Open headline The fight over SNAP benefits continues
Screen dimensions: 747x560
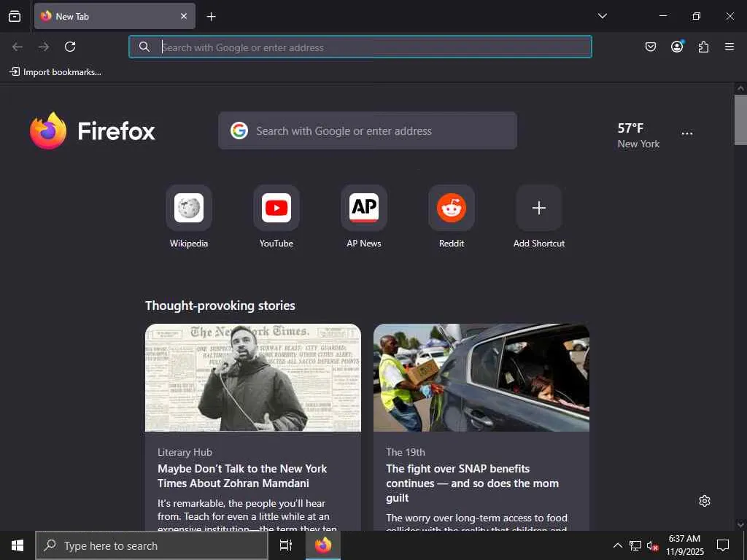pyautogui.click(x=472, y=483)
